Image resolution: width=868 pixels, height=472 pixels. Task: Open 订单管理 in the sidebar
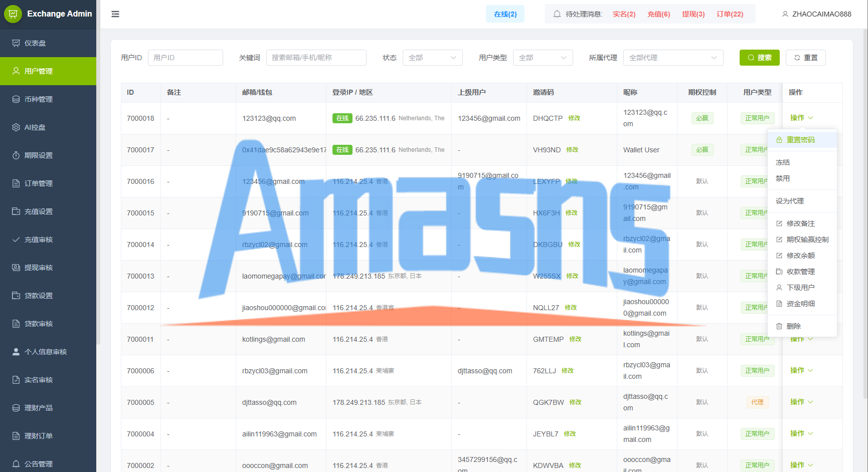click(x=48, y=183)
